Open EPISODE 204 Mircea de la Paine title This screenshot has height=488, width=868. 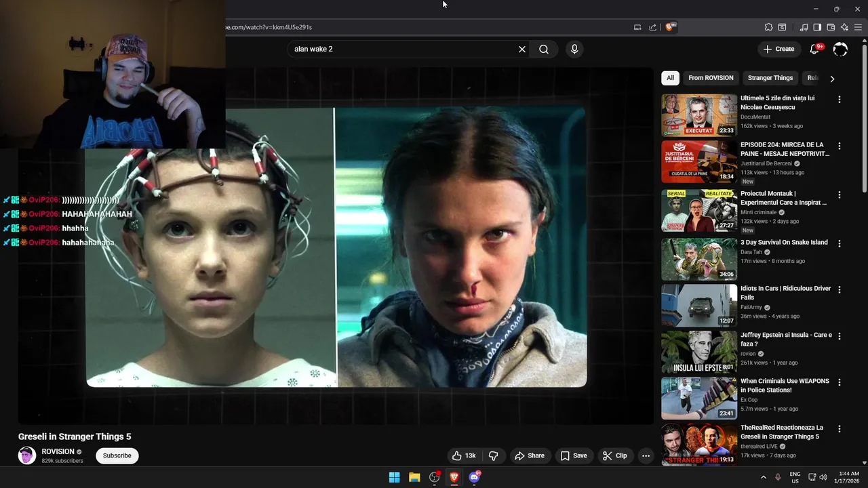pyautogui.click(x=785, y=149)
